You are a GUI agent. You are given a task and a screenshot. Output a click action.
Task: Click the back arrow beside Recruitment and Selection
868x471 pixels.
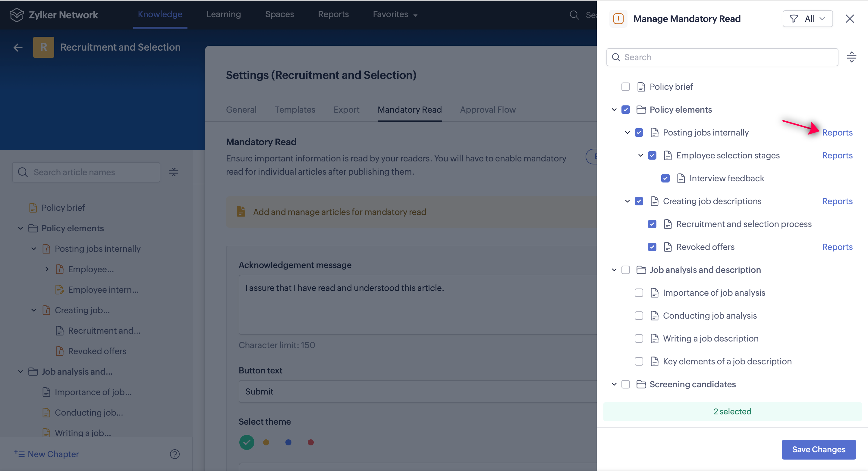pyautogui.click(x=18, y=48)
